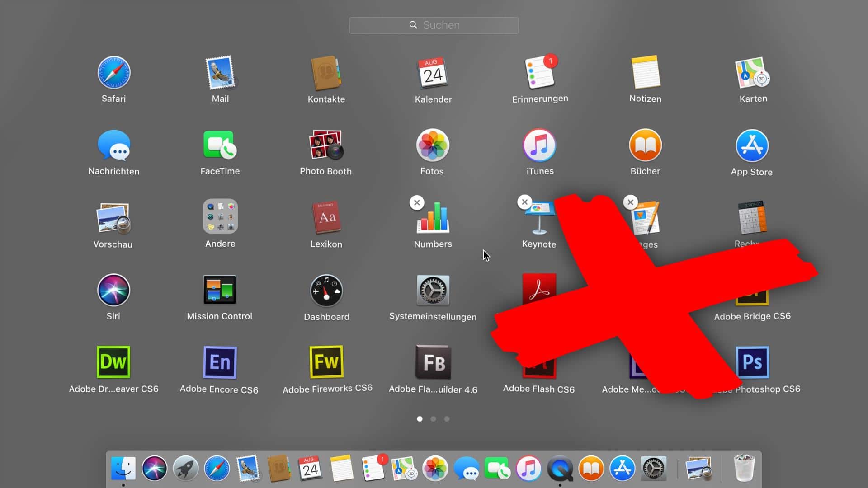Click the "Adobe Flash CS6" label
Viewport: 868px width, 488px height.
click(539, 389)
